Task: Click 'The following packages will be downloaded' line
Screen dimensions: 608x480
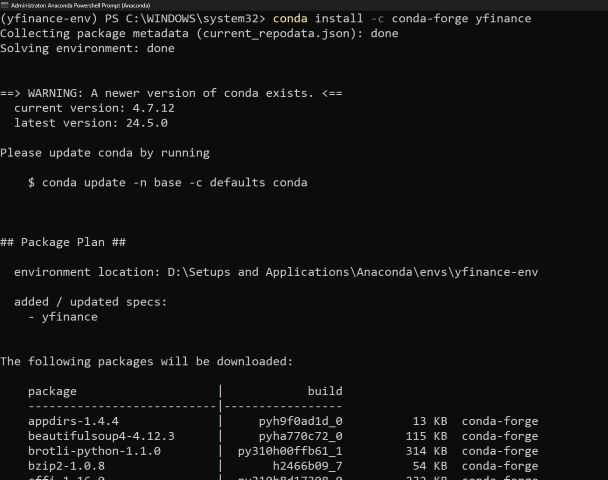Action: click(x=146, y=361)
